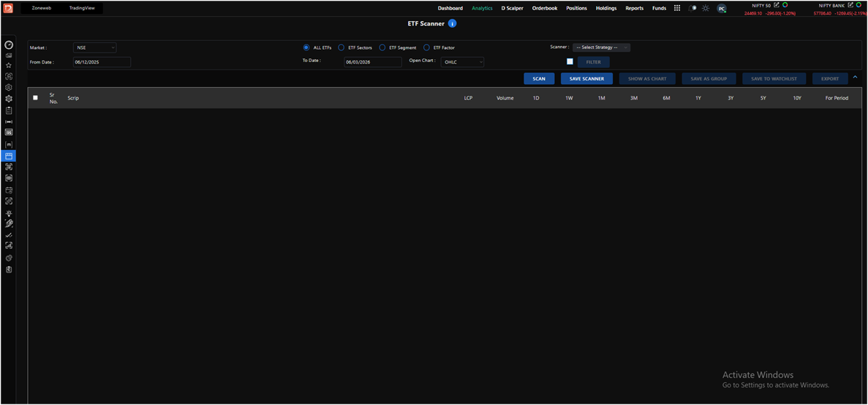This screenshot has width=868, height=405.
Task: Open the Orderbook menu
Action: tap(545, 8)
